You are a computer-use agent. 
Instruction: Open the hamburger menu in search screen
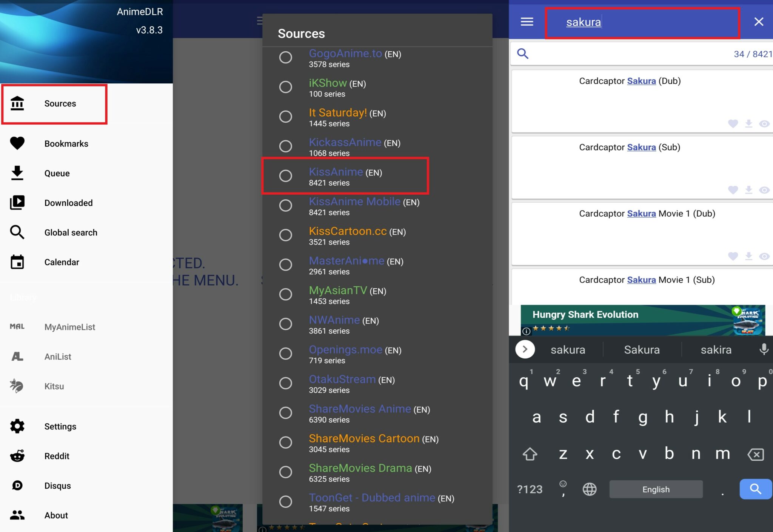coord(527,22)
